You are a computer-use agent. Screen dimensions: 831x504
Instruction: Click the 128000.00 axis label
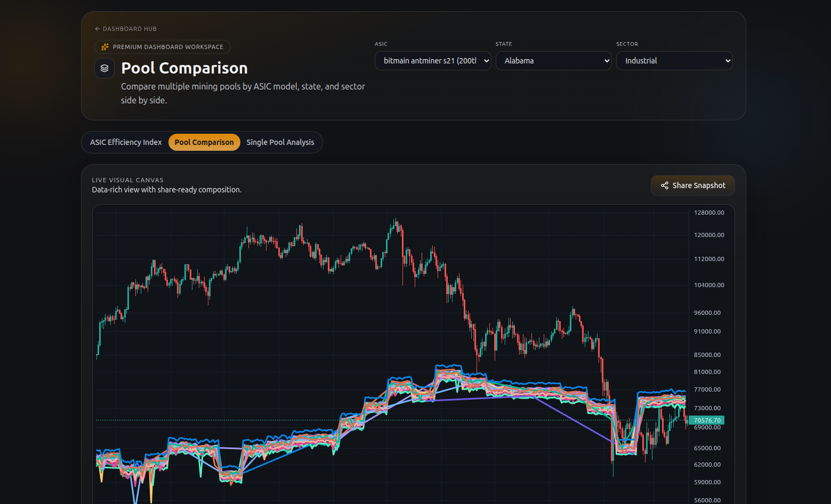[710, 212]
